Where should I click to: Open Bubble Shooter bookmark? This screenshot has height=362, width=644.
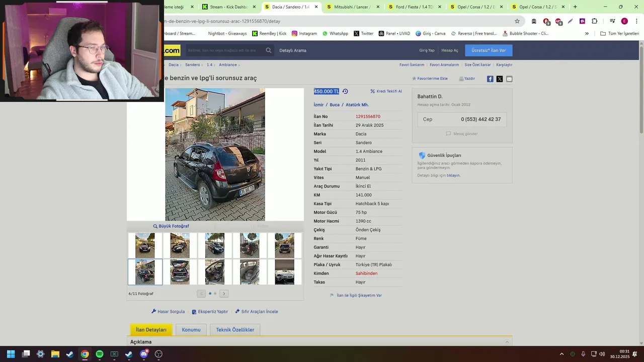coord(525,34)
